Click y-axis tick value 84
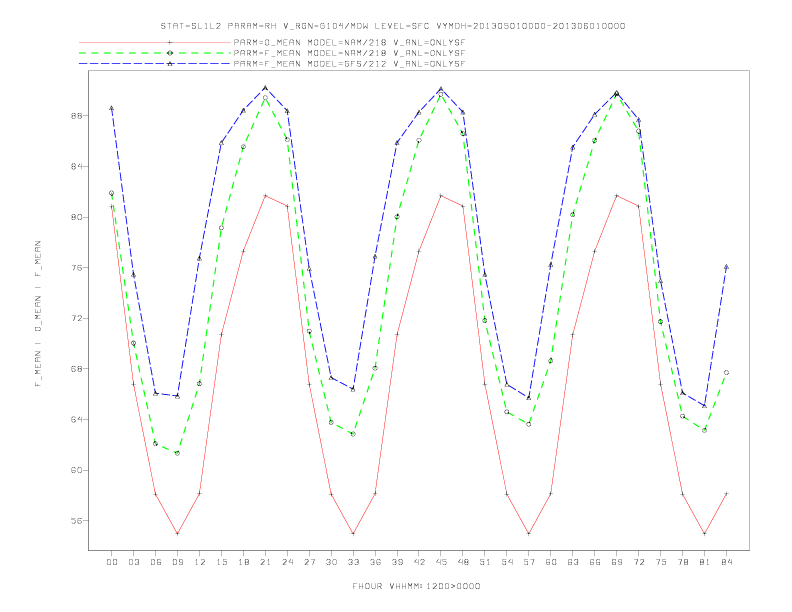This screenshot has height=612, width=792. coord(77,166)
